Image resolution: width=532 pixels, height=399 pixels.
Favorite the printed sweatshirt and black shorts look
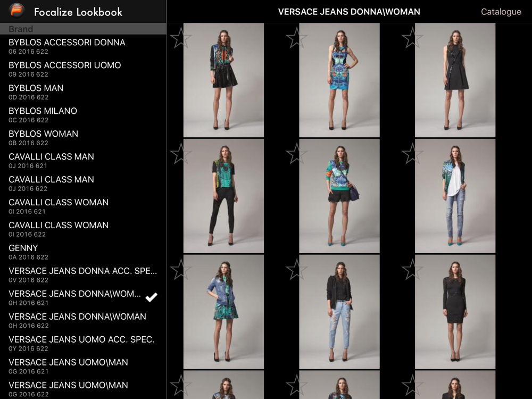click(296, 153)
